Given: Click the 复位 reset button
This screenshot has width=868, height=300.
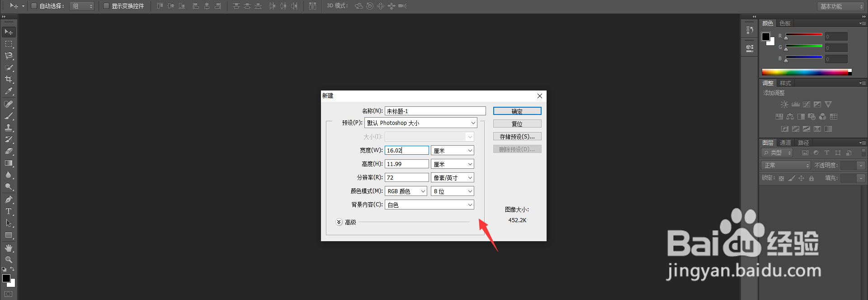Looking at the screenshot, I should [517, 124].
